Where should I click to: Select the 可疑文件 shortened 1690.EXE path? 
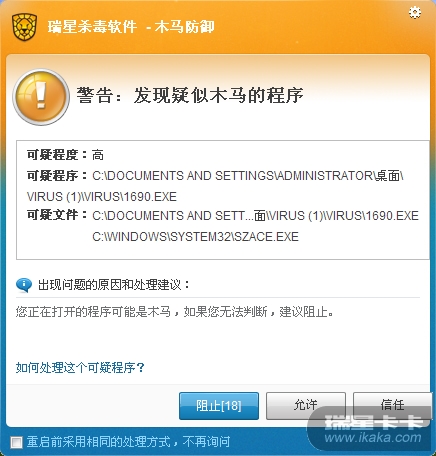pos(255,216)
